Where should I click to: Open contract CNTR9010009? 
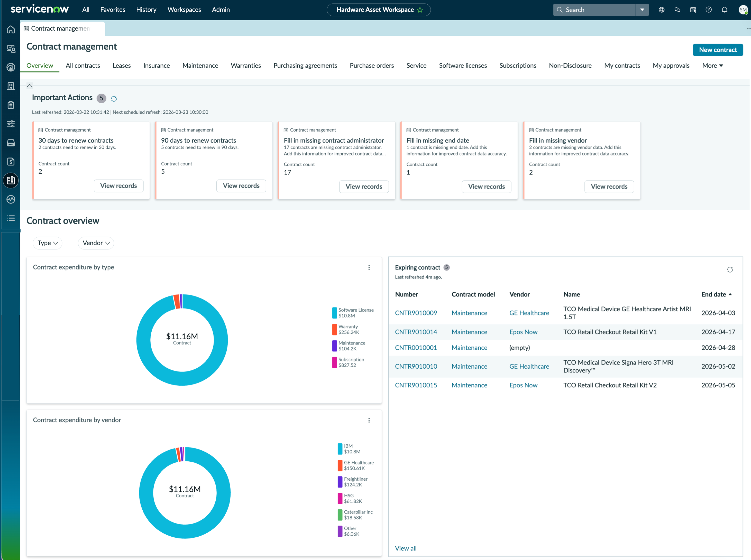pyautogui.click(x=416, y=313)
